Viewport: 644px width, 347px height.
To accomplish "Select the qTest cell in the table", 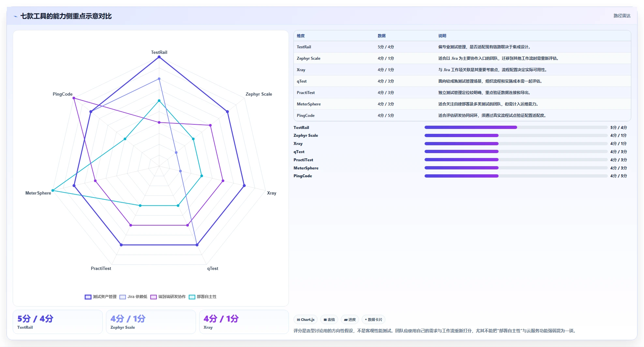I will click(x=302, y=81).
